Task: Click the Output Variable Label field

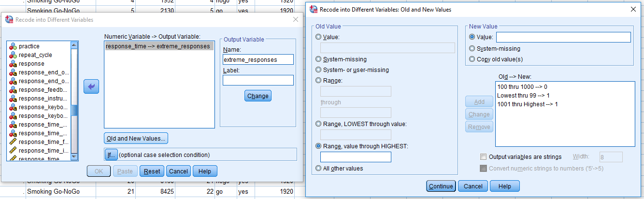Action: tap(258, 80)
